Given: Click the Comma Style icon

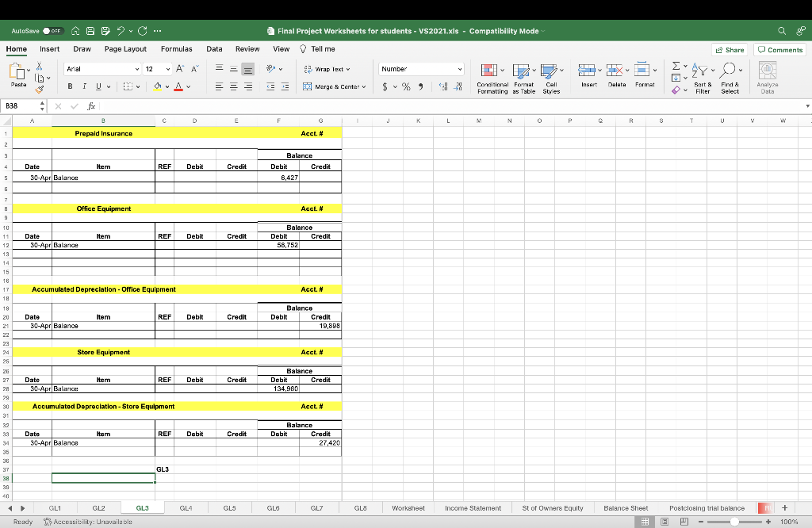Looking at the screenshot, I should point(420,86).
